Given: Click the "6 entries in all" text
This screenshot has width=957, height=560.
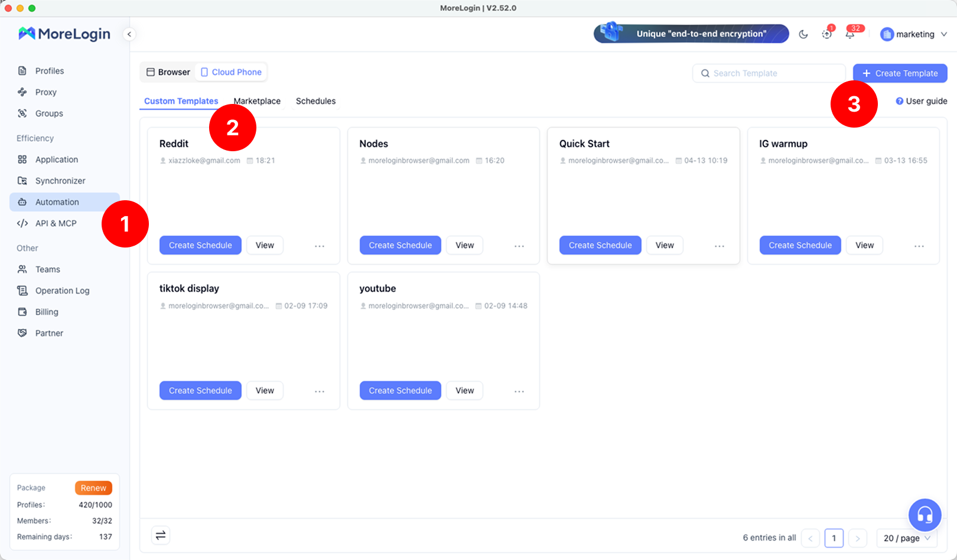Looking at the screenshot, I should point(769,538).
